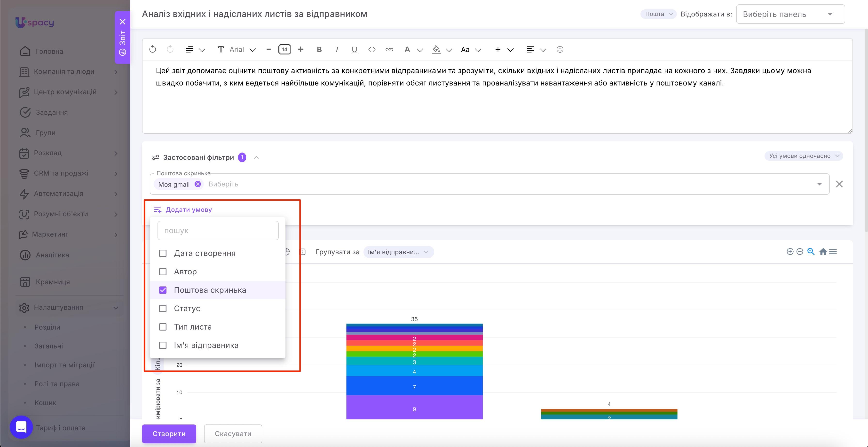Toggle italic text formatting
Viewport: 868px width, 447px height.
click(337, 49)
